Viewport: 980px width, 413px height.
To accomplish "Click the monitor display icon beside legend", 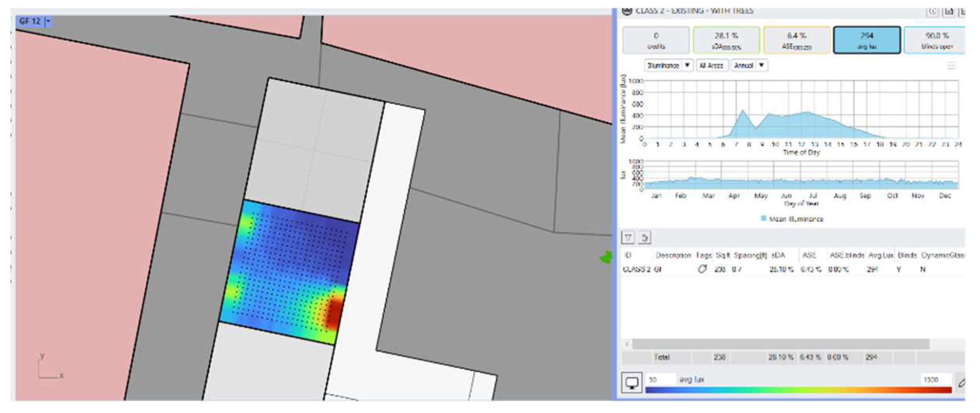I will (x=632, y=383).
